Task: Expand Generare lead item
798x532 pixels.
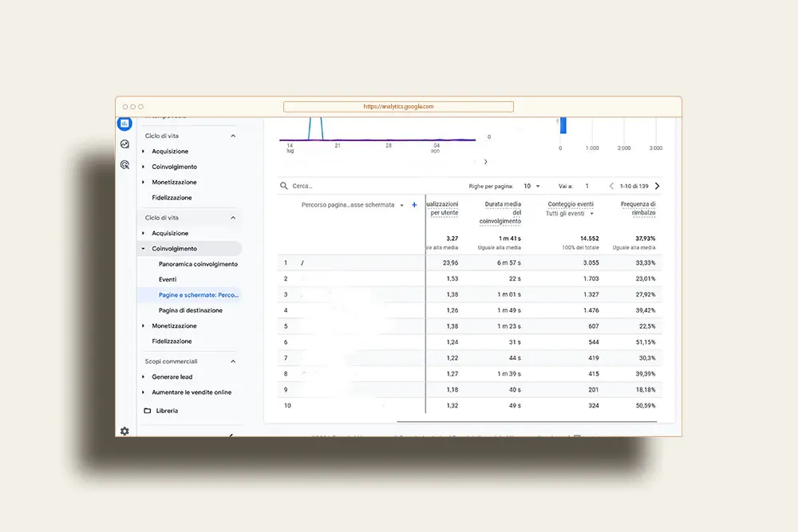Action: pos(143,377)
